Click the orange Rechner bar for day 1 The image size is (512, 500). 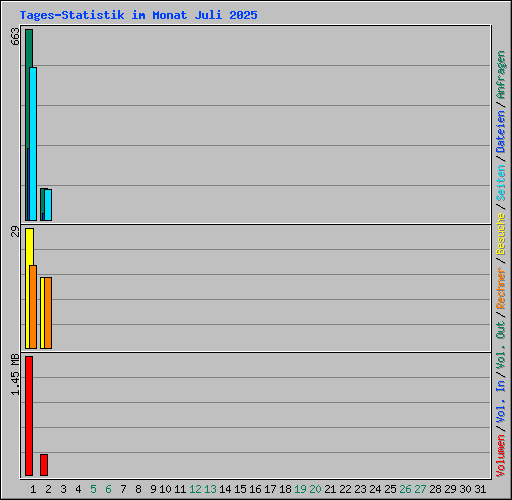(x=33, y=307)
